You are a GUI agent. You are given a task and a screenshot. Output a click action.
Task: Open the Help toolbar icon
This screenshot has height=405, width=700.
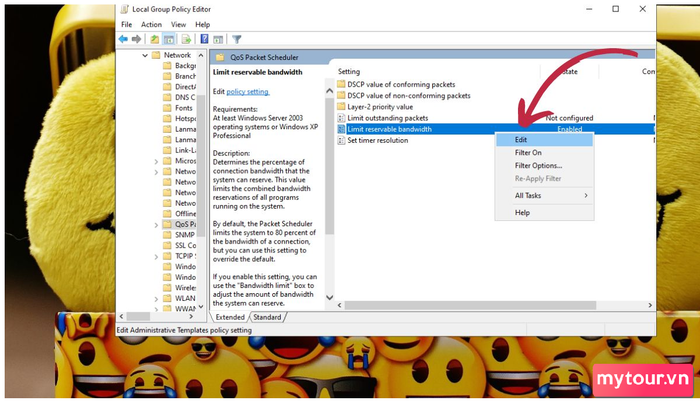(x=204, y=39)
